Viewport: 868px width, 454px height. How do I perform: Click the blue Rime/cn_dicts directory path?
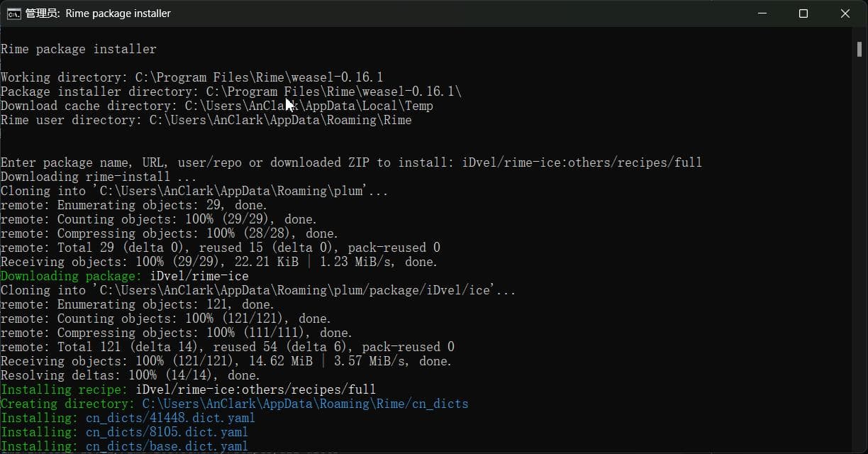click(306, 404)
